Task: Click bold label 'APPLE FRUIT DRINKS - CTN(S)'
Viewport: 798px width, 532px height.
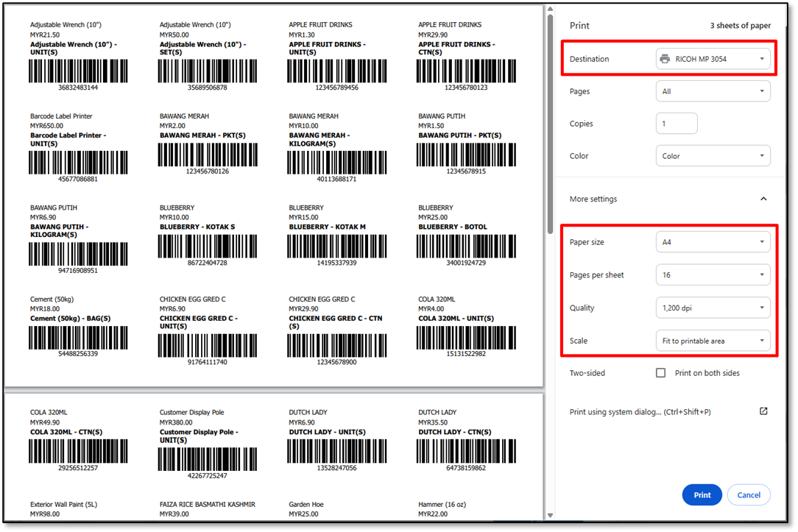Action: (456, 49)
